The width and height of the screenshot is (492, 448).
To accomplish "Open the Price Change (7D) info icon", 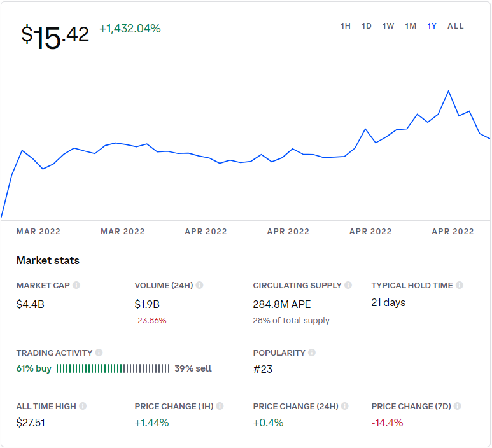I will 458,406.
